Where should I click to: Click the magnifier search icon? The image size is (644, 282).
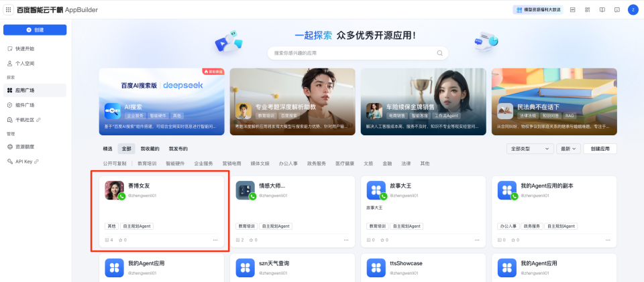439,53
